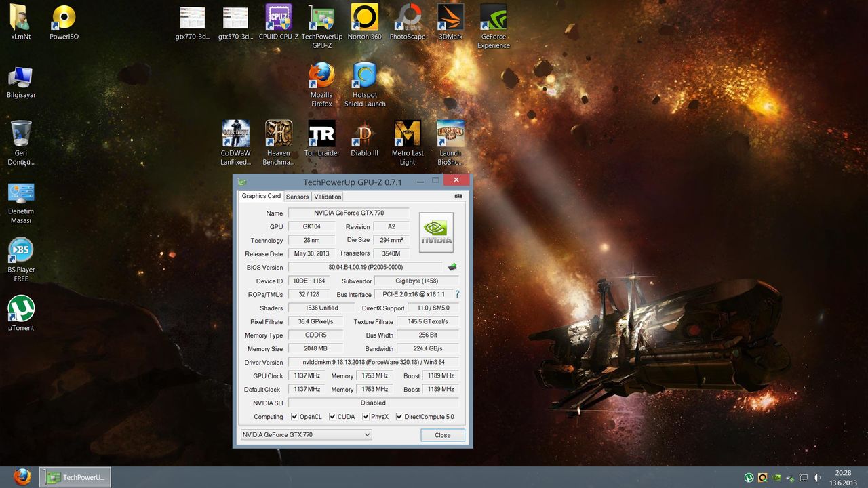This screenshot has width=868, height=488.
Task: Switch to the Graphics Card tab
Action: (261, 196)
